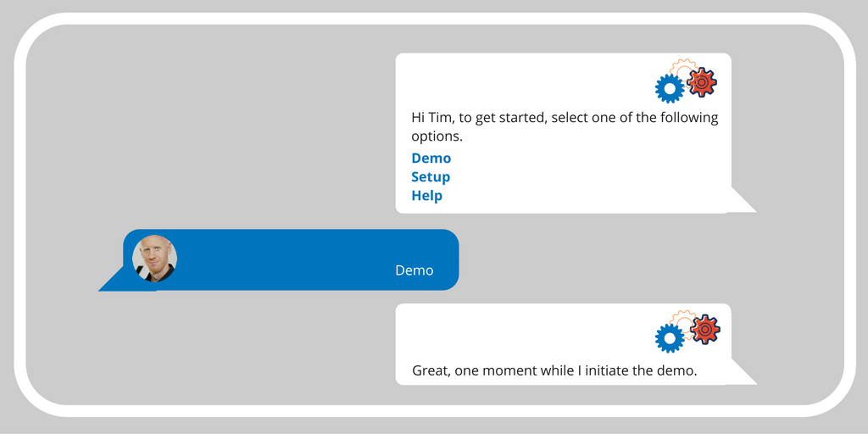Image resolution: width=868 pixels, height=434 pixels.
Task: Click orange outline gear in first bot message
Action: tap(682, 67)
